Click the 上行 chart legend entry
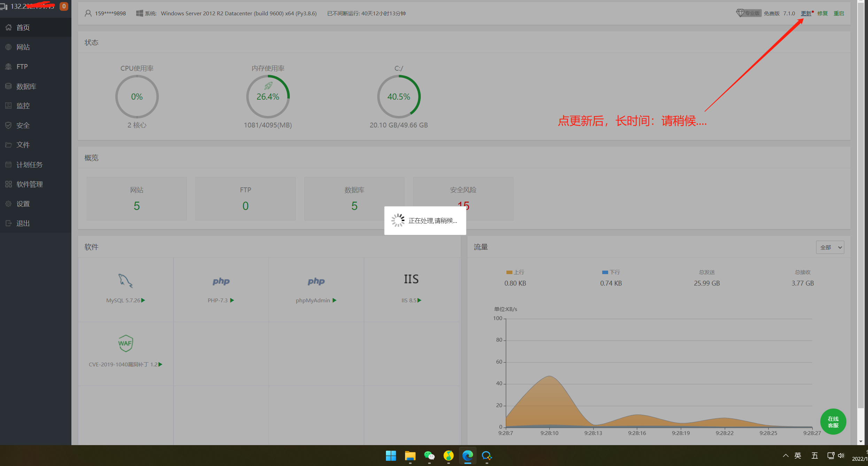The image size is (868, 466). coord(515,272)
